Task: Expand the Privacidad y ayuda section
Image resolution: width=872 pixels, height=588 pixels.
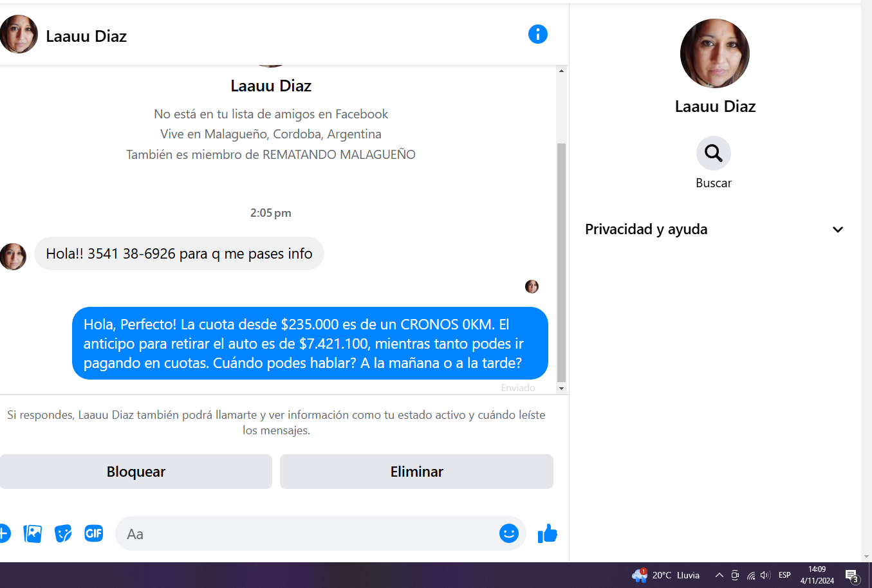Action: coord(714,230)
